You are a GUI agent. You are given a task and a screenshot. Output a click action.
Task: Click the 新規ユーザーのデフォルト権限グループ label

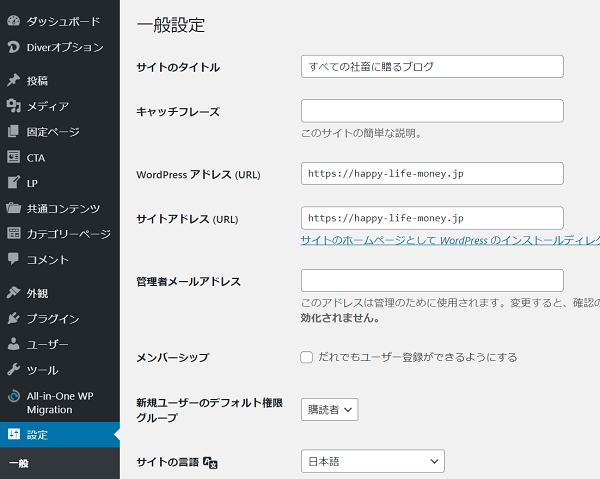tap(209, 410)
